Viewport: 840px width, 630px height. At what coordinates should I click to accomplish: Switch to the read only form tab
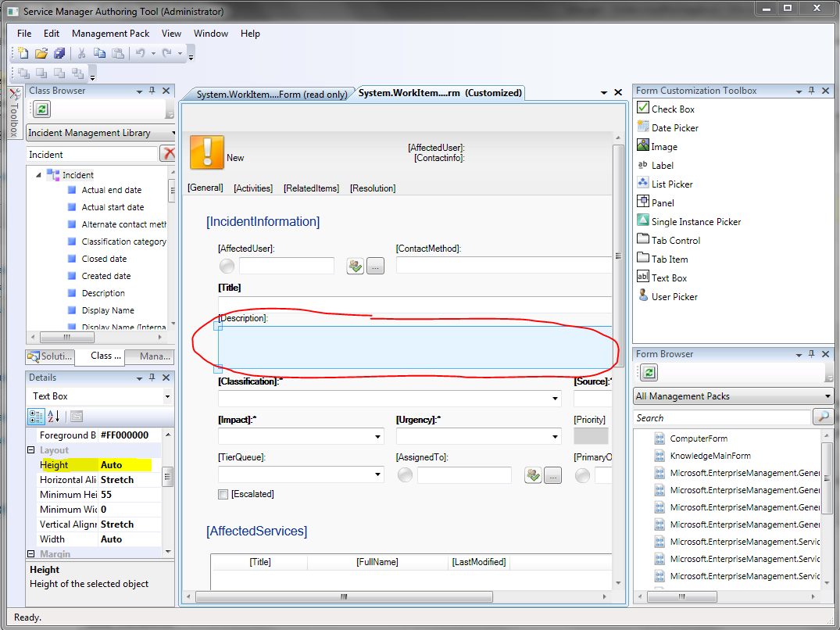coord(272,95)
